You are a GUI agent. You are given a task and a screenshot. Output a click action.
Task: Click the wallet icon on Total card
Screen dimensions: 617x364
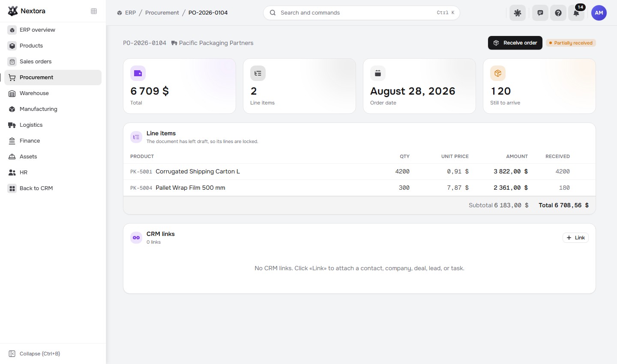point(138,73)
